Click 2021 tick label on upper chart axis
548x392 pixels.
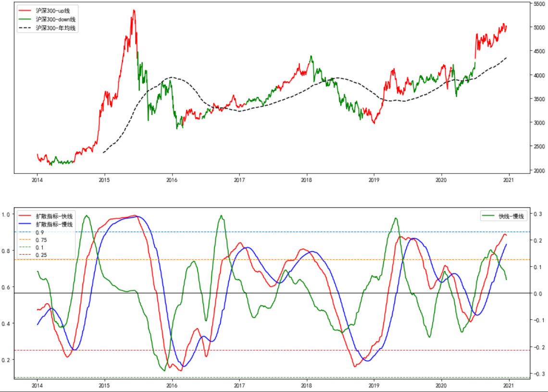tap(509, 181)
